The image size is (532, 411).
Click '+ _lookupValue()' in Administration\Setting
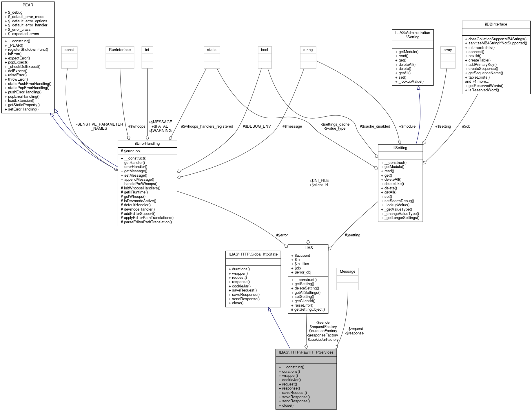409,82
